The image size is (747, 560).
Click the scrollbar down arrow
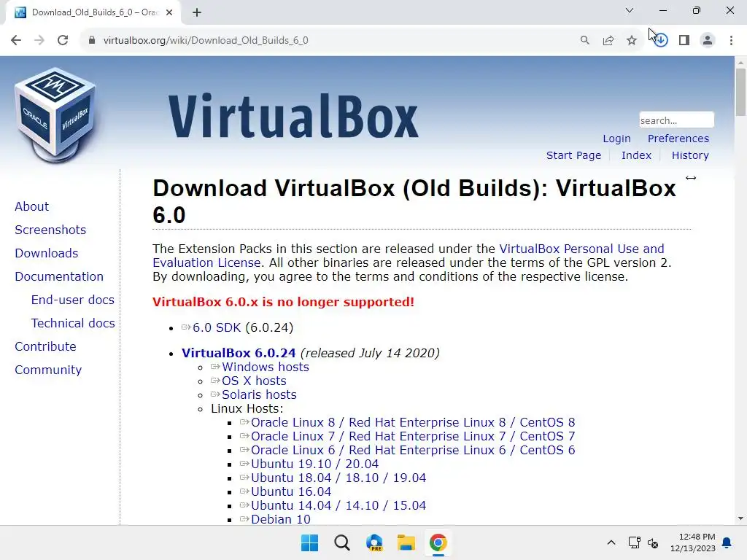[740, 518]
